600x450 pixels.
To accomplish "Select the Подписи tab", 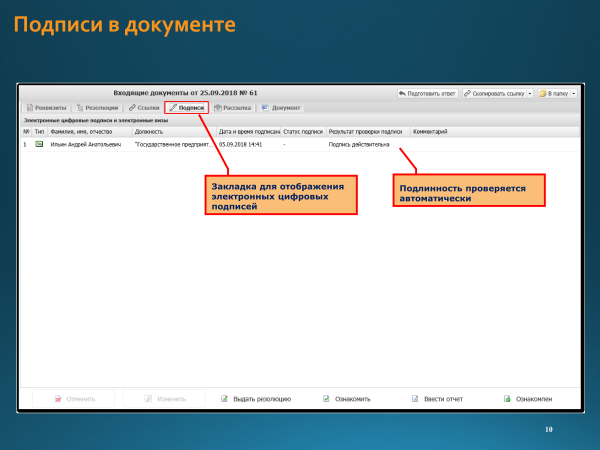I will (187, 107).
